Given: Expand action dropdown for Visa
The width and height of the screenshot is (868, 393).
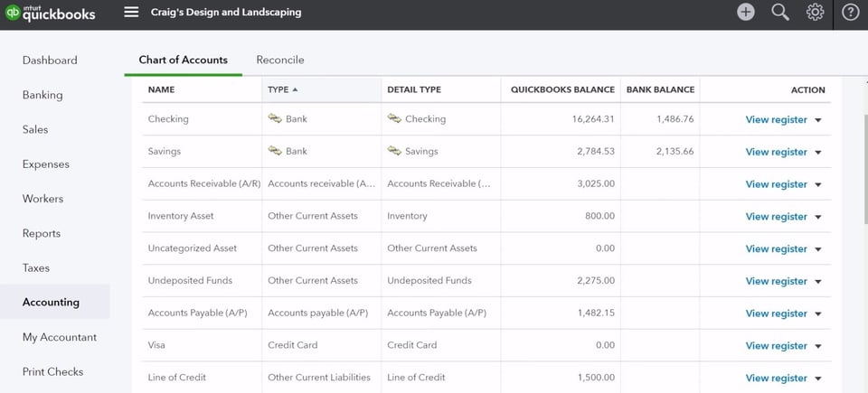Looking at the screenshot, I should pyautogui.click(x=818, y=346).
